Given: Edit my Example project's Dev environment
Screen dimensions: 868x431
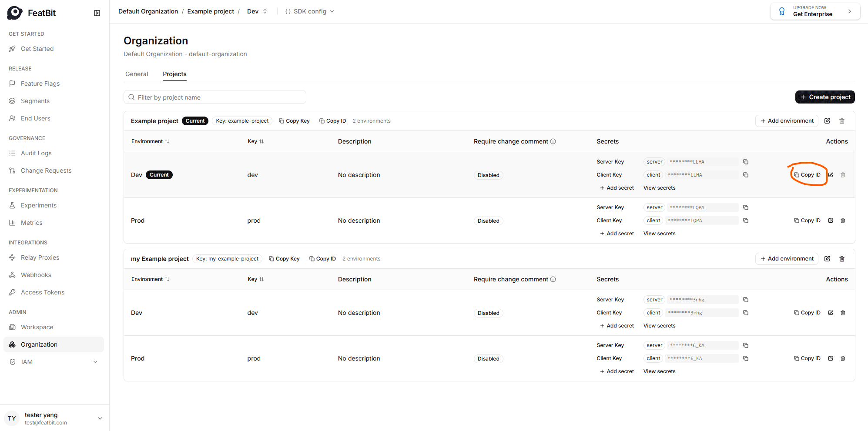Looking at the screenshot, I should (831, 313).
